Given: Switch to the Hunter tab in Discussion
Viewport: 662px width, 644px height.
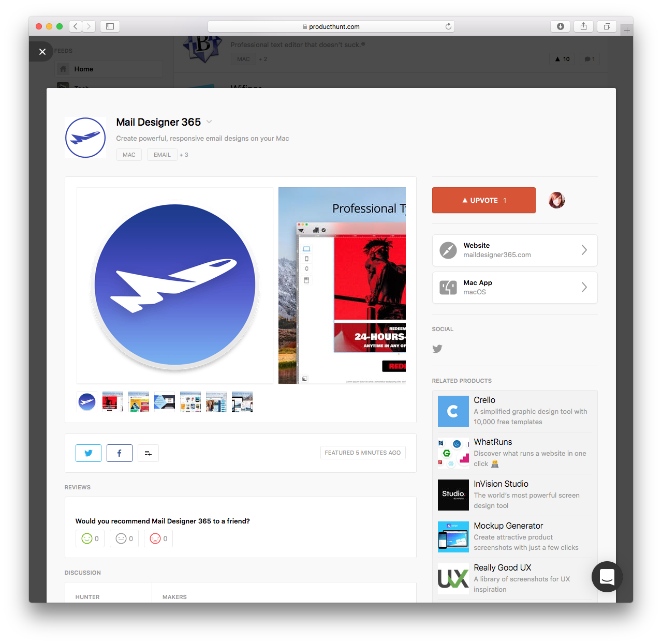Looking at the screenshot, I should click(87, 597).
